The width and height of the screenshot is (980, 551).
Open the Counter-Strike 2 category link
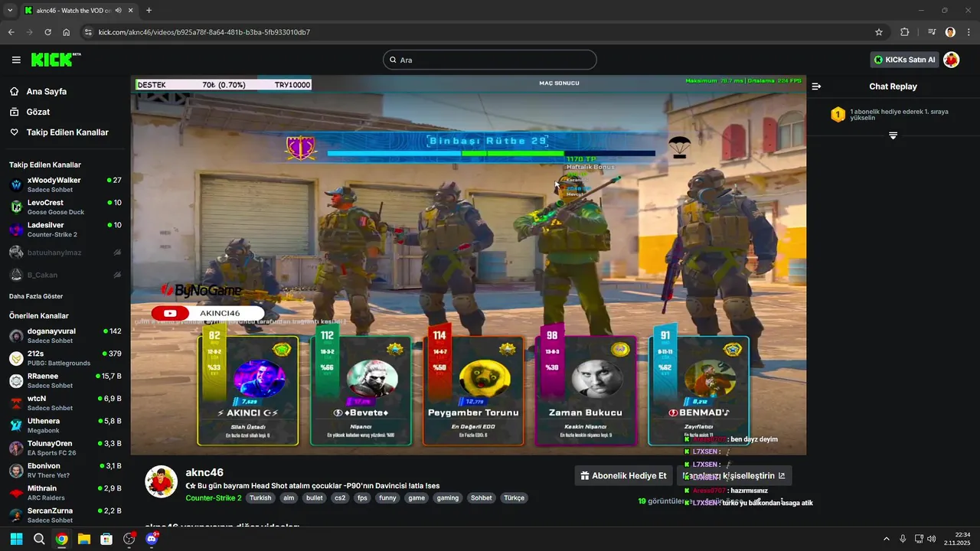(214, 497)
